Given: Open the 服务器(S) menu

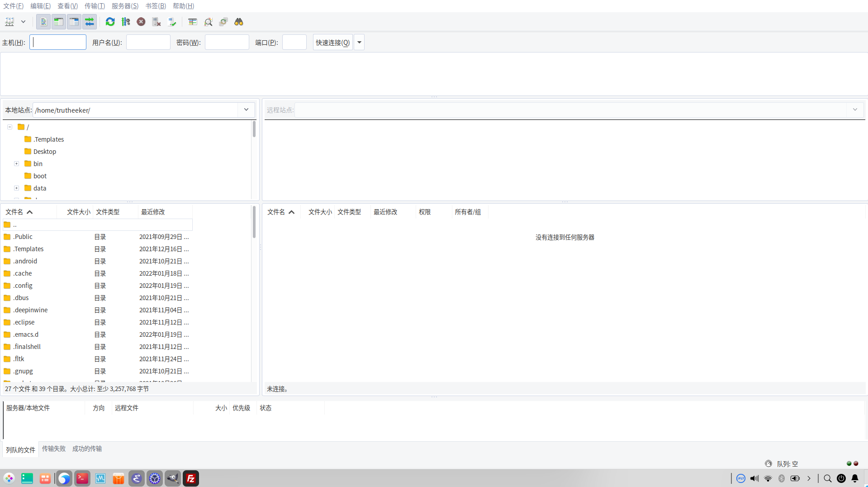Looking at the screenshot, I should tap(125, 6).
